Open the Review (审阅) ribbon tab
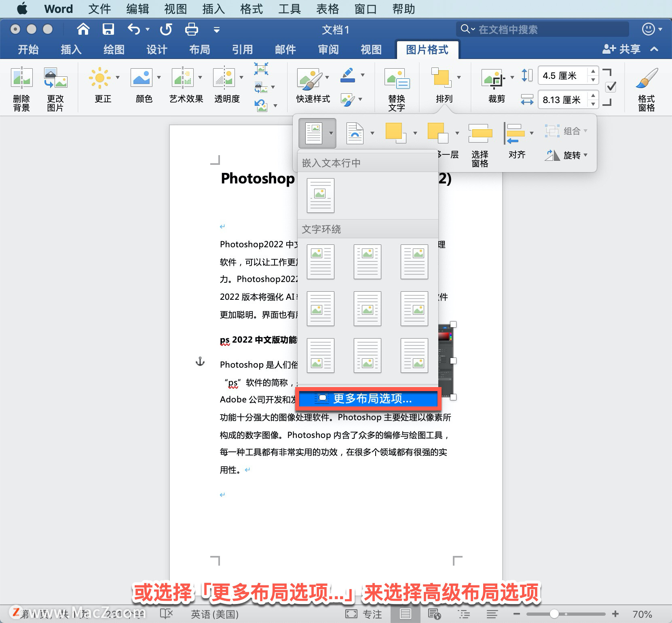This screenshot has height=623, width=672. 328,49
